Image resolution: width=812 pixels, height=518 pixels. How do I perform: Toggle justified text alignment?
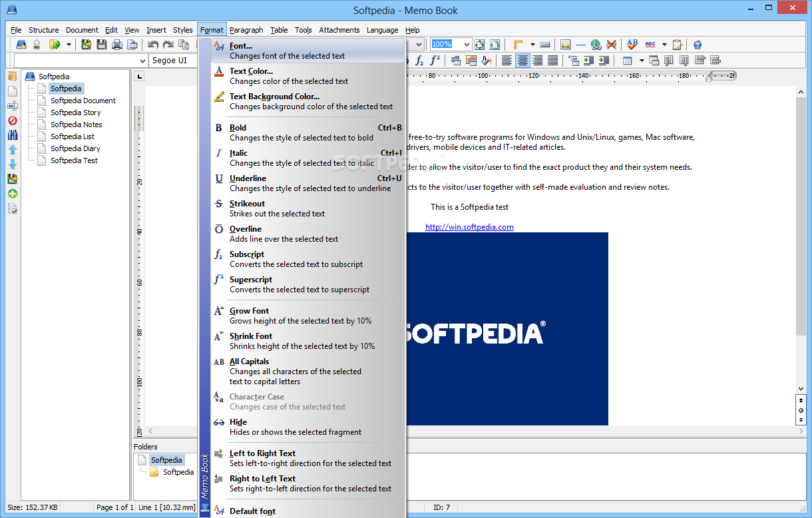[552, 61]
